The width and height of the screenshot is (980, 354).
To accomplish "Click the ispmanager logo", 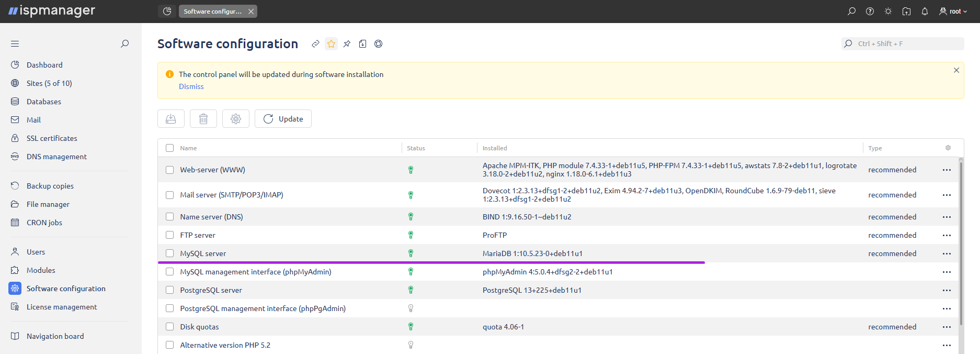I will click(x=52, y=10).
